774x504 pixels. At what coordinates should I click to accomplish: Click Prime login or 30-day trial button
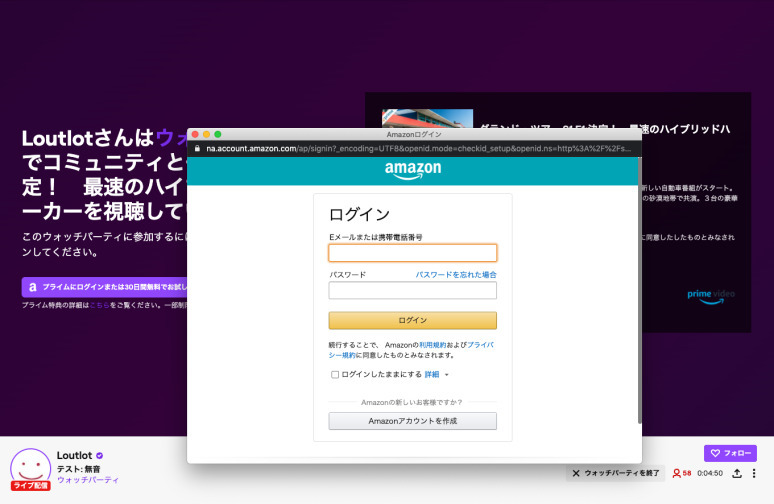coord(105,287)
